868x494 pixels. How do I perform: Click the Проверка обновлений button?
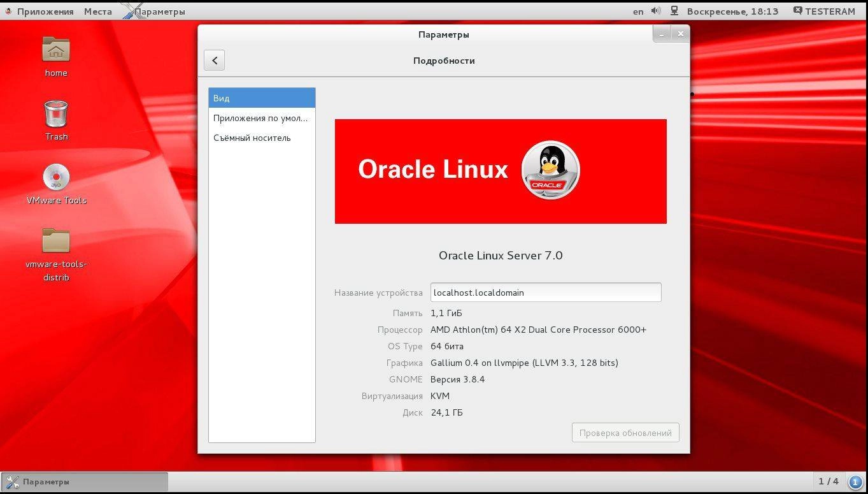[625, 433]
